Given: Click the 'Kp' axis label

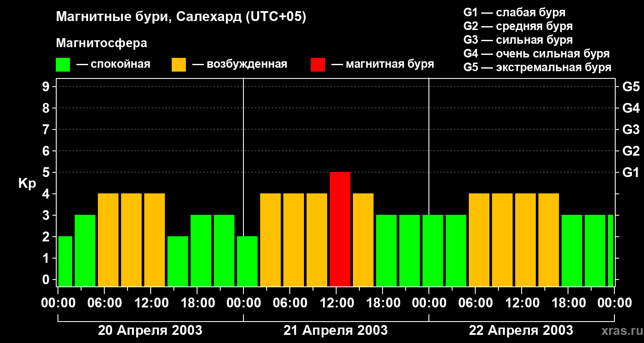Looking at the screenshot, I should tap(27, 184).
